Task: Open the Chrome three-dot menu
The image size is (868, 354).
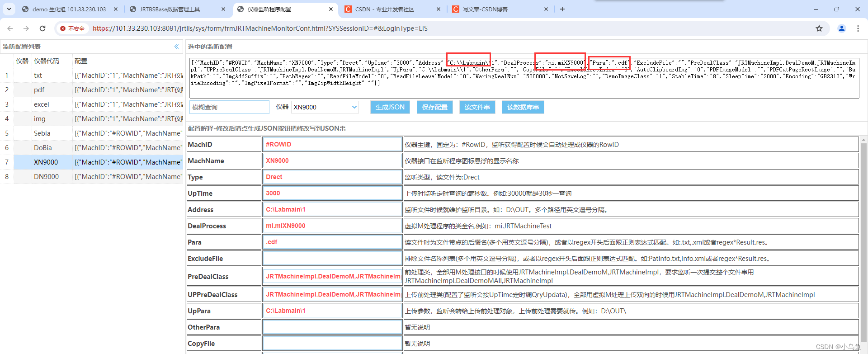Action: coord(858,28)
